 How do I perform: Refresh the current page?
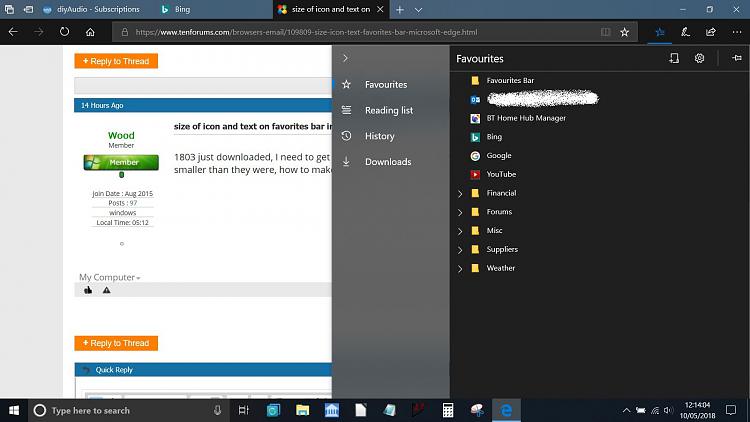64,32
